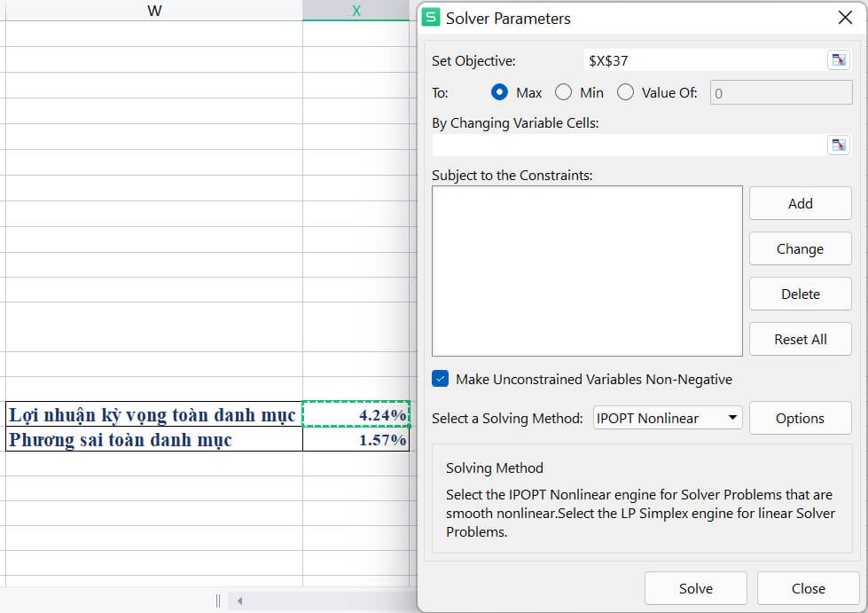The image size is (868, 613).
Task: Click the Set Objective range selector icon
Action: (x=839, y=59)
